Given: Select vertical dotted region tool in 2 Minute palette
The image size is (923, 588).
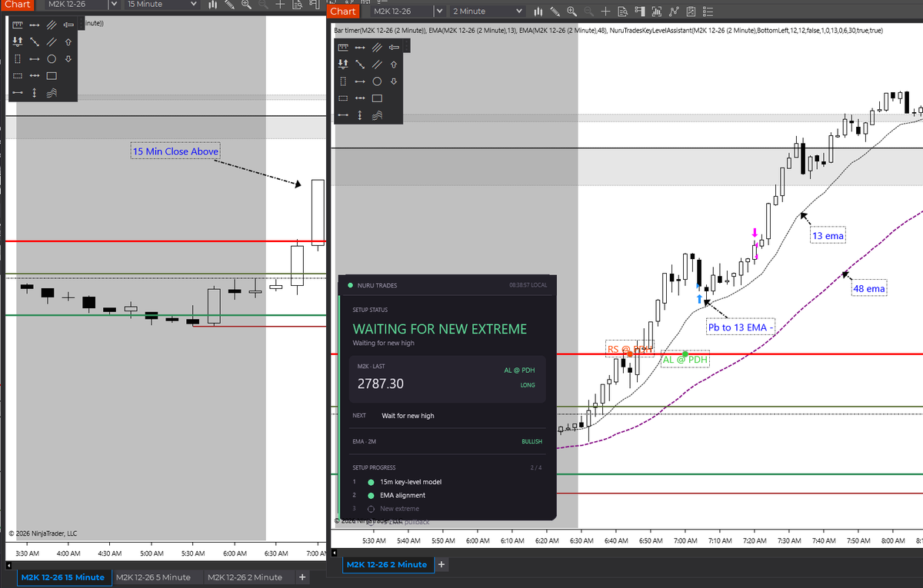Looking at the screenshot, I should click(x=343, y=81).
